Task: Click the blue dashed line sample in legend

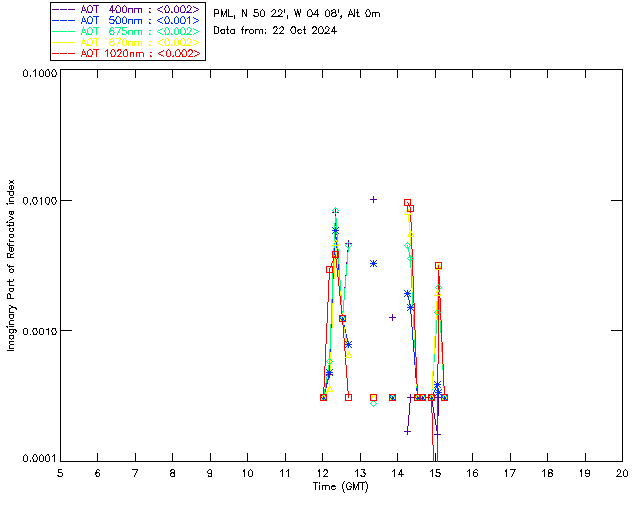Action: tap(64, 20)
